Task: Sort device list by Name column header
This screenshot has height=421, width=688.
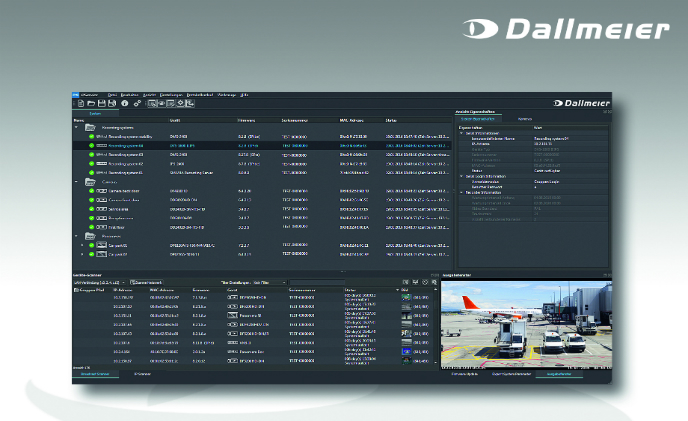Action: coord(79,120)
